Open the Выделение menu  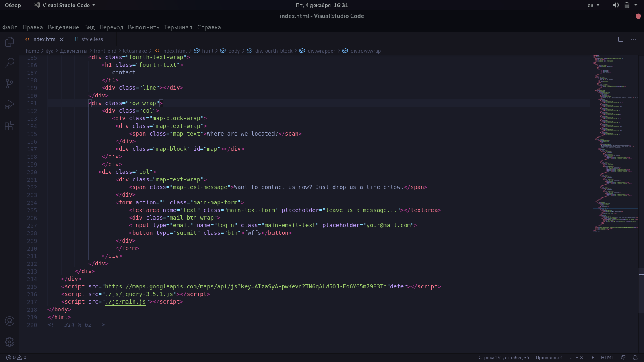[64, 27]
